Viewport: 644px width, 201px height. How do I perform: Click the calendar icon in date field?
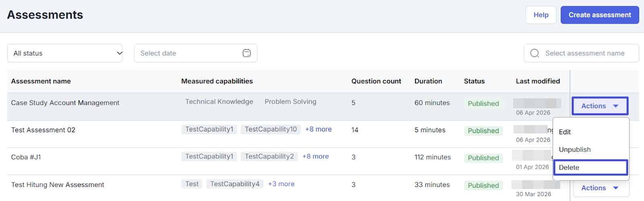tap(247, 53)
